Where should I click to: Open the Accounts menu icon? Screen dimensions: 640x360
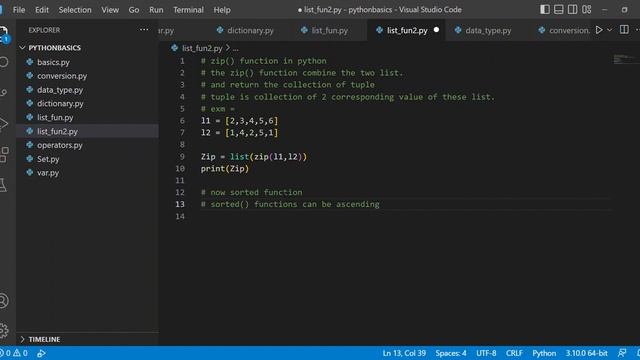3,301
